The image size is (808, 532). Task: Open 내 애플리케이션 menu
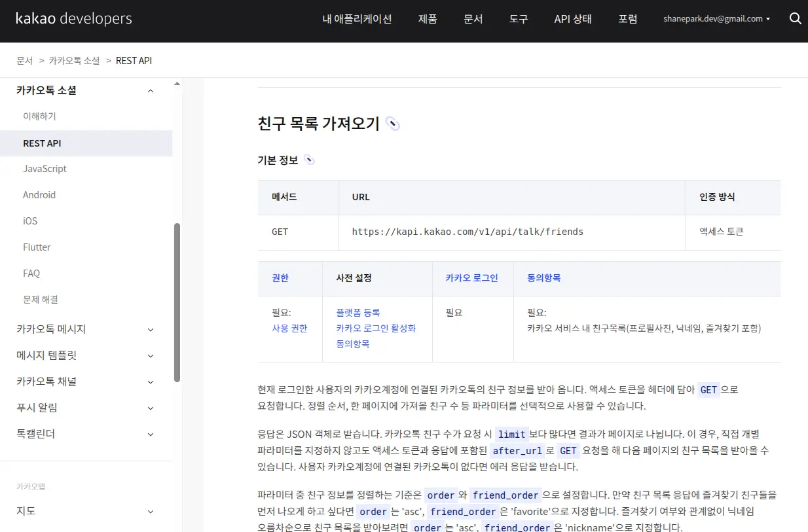358,19
